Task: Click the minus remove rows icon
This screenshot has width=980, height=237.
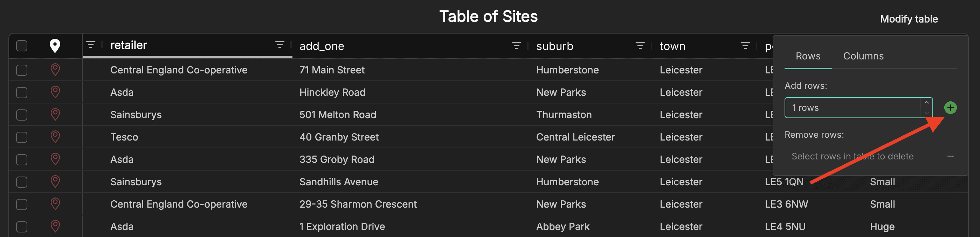Action: point(950,157)
